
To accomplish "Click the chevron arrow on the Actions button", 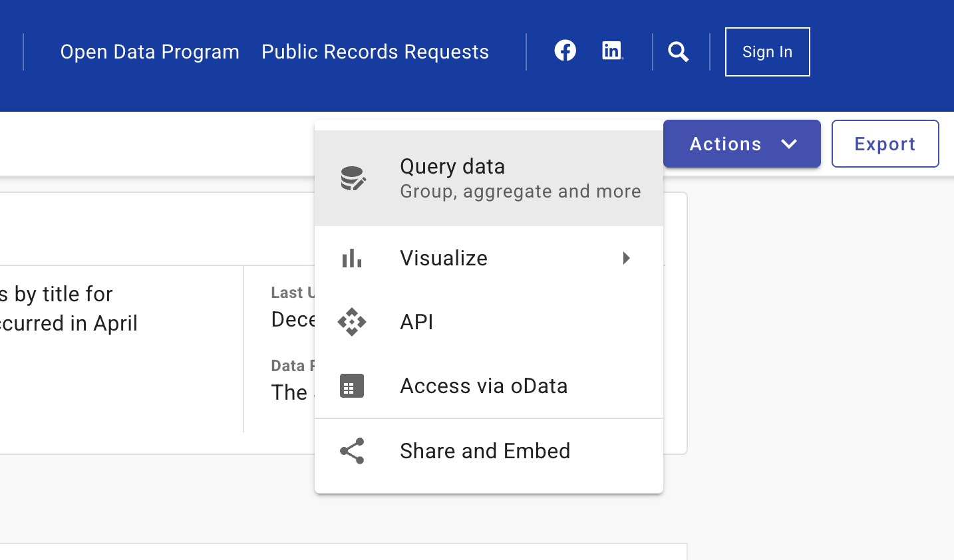I will point(789,144).
